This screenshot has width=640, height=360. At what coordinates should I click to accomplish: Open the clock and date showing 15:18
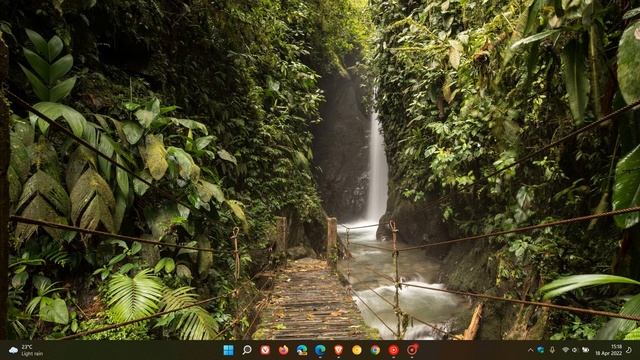pos(609,350)
